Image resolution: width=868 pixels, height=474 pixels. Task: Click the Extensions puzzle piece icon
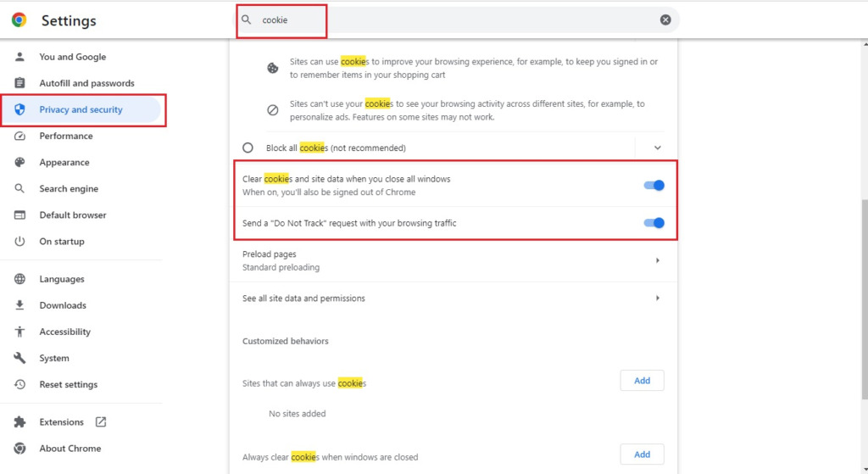[x=19, y=422]
